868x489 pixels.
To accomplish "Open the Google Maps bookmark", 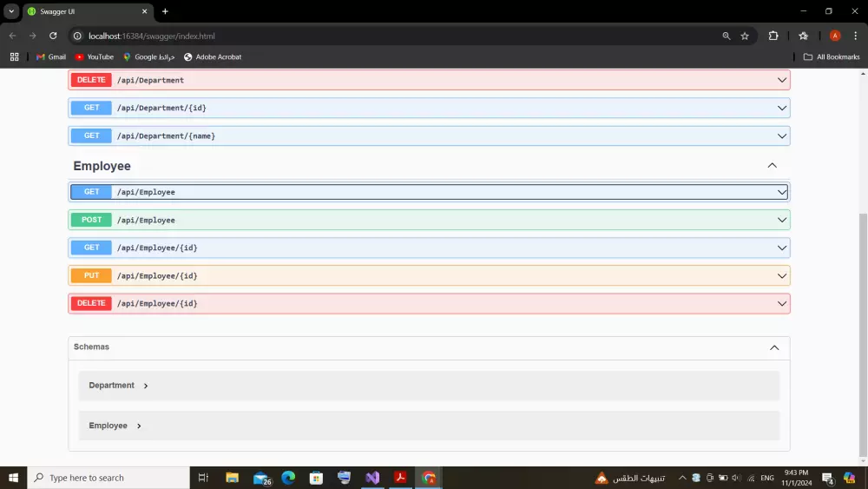I will point(149,57).
